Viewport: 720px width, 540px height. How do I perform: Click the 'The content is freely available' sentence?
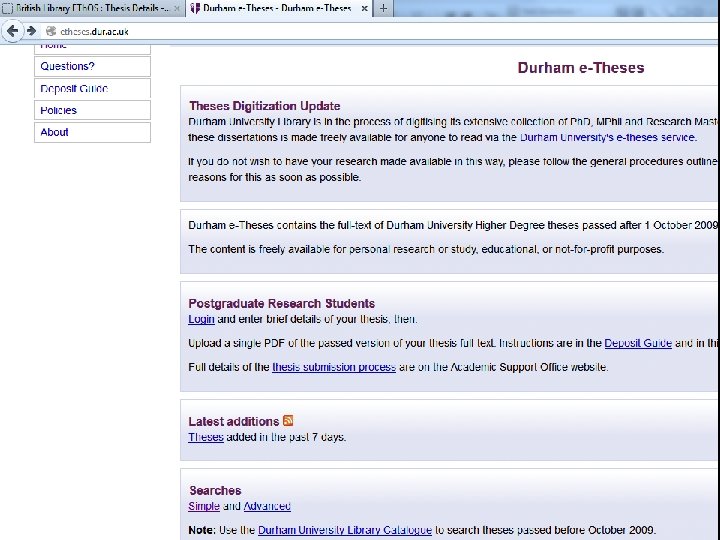(426, 249)
